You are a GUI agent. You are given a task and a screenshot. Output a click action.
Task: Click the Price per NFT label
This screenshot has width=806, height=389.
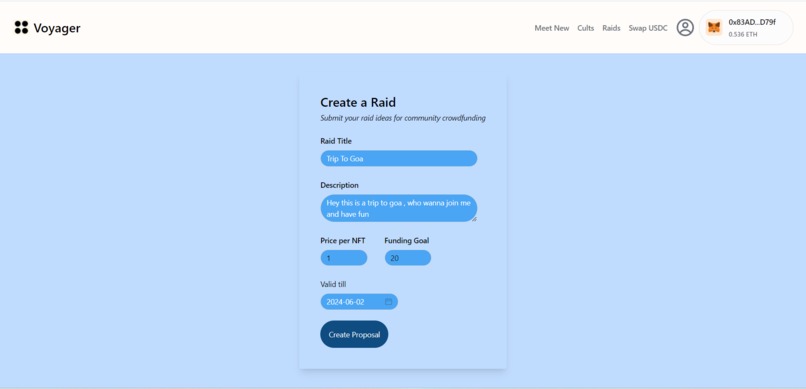coord(343,240)
